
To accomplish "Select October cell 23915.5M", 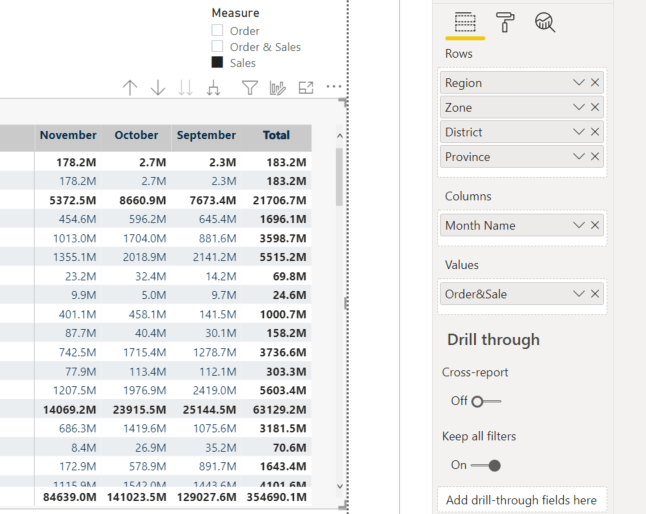I will pyautogui.click(x=140, y=409).
